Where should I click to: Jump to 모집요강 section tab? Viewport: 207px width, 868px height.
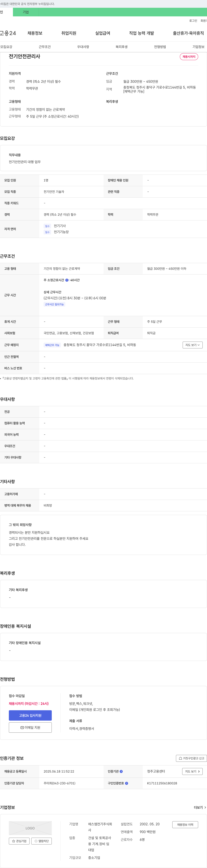(x=6, y=47)
